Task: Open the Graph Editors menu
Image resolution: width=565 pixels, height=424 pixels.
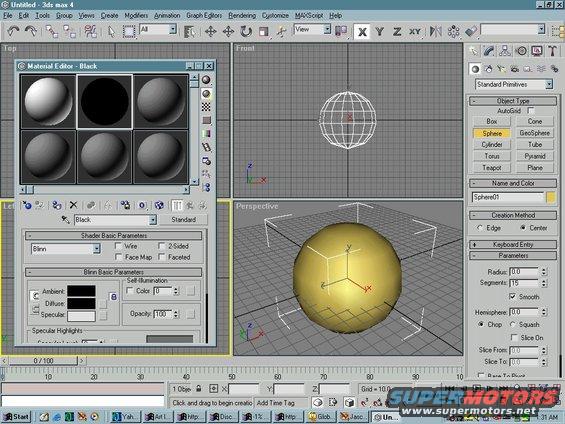Action: (x=204, y=15)
